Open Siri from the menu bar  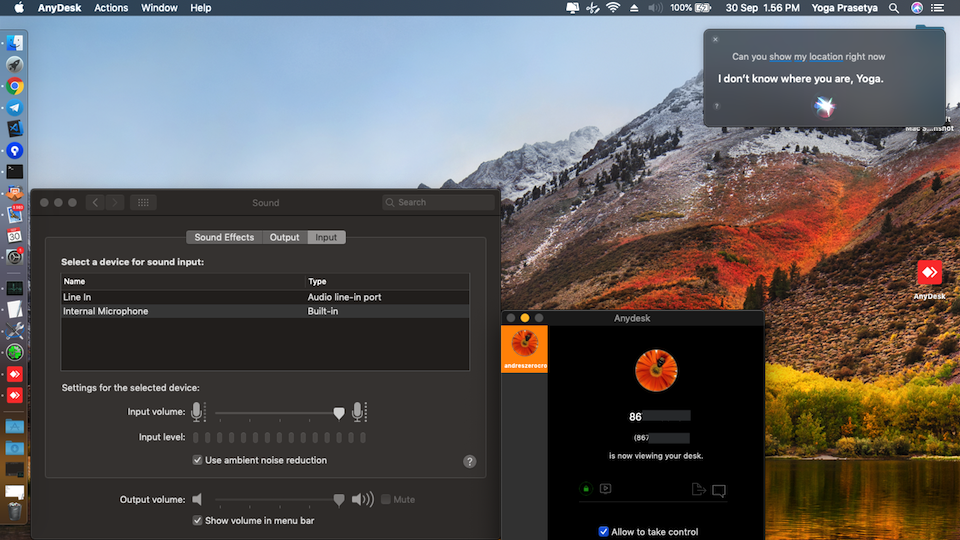click(x=917, y=8)
